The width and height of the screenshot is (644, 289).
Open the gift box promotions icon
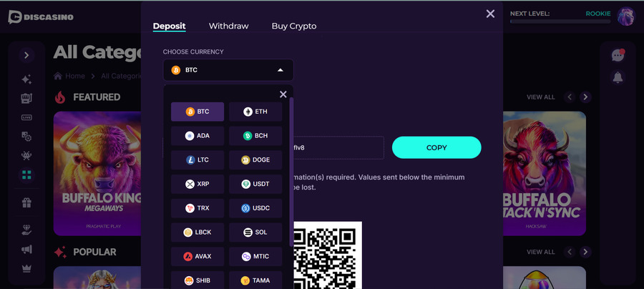(x=26, y=202)
